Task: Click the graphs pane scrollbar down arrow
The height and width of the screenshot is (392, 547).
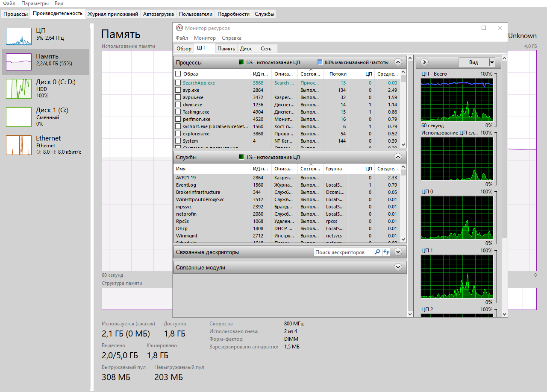Action: [504, 314]
